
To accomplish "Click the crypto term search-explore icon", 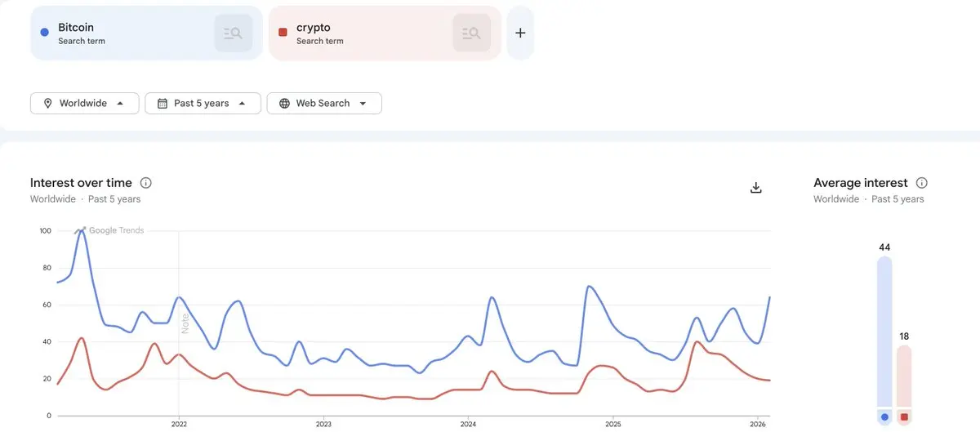I will (x=471, y=33).
